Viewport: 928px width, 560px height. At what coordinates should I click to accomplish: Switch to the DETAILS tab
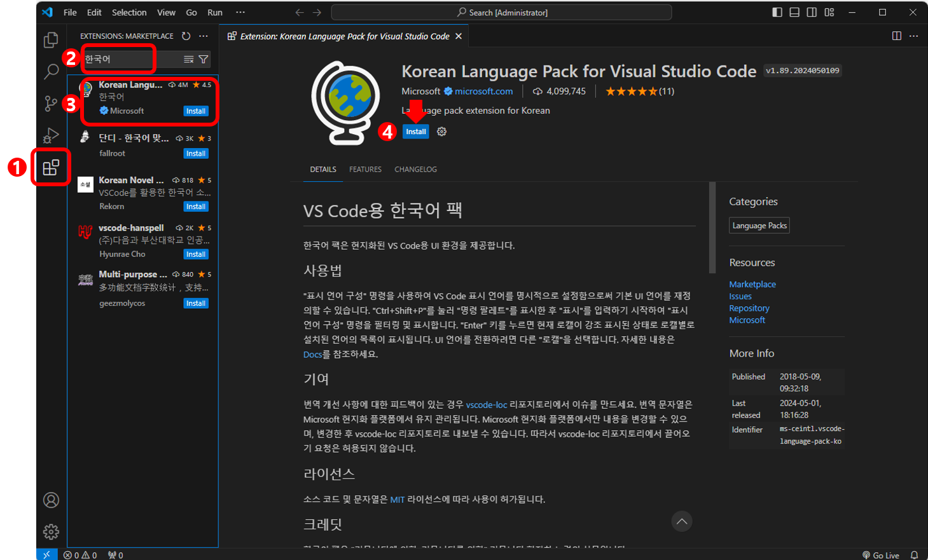point(323,170)
